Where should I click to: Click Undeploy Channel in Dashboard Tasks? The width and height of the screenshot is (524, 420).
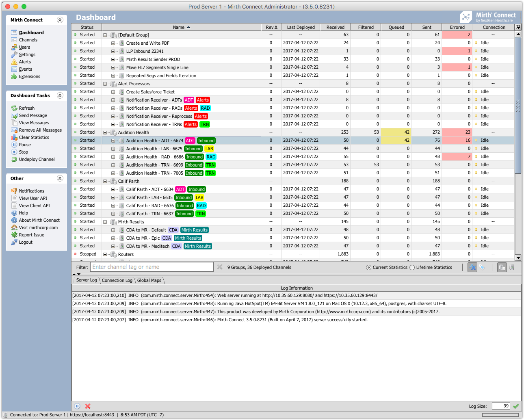pos(37,159)
